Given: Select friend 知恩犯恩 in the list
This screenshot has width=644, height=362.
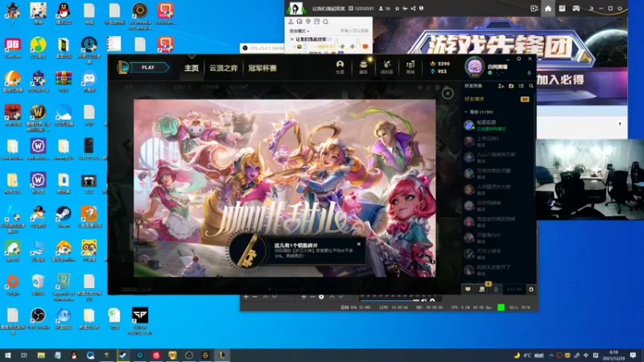Looking at the screenshot, I should tap(497, 125).
